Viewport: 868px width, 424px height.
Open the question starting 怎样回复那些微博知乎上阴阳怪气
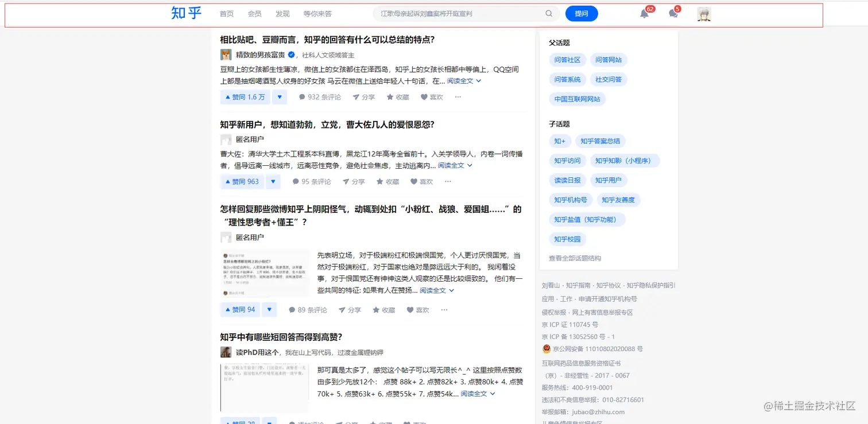[370, 215]
